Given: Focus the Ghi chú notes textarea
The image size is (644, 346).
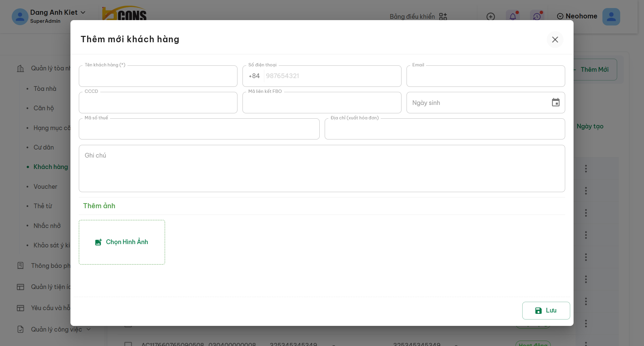Looking at the screenshot, I should click(x=322, y=168).
